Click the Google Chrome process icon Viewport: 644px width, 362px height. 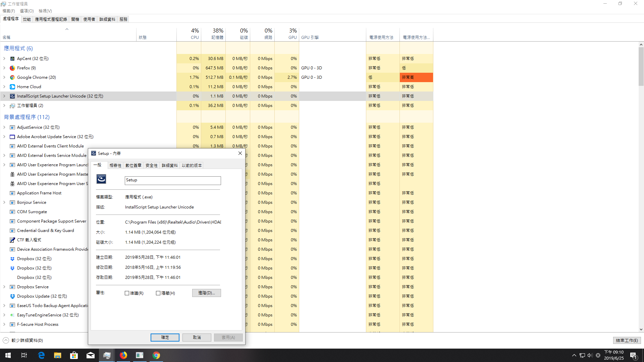click(12, 77)
